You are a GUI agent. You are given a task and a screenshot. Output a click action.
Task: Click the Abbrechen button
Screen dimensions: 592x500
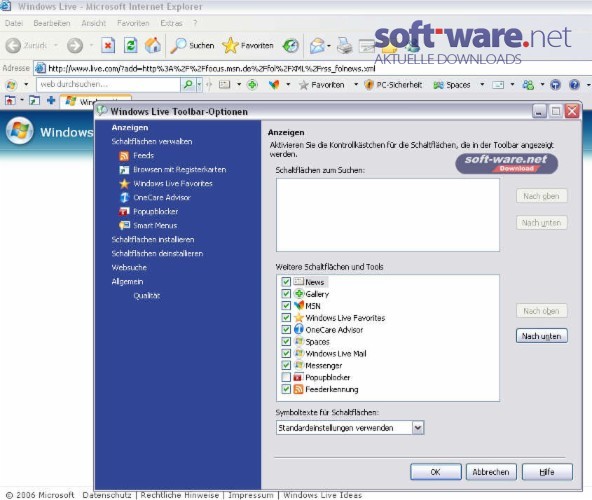point(491,472)
